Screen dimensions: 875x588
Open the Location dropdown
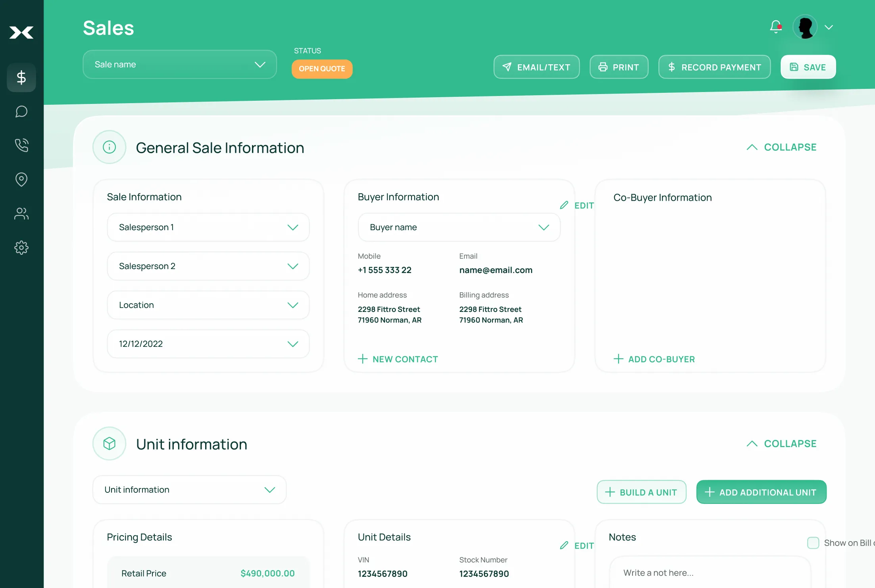pos(208,305)
